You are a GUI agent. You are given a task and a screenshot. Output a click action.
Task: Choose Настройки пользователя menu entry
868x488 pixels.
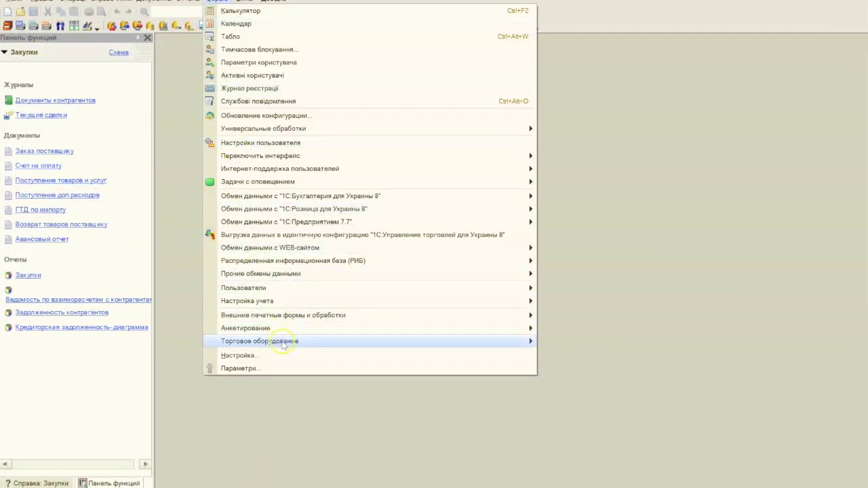click(370, 143)
